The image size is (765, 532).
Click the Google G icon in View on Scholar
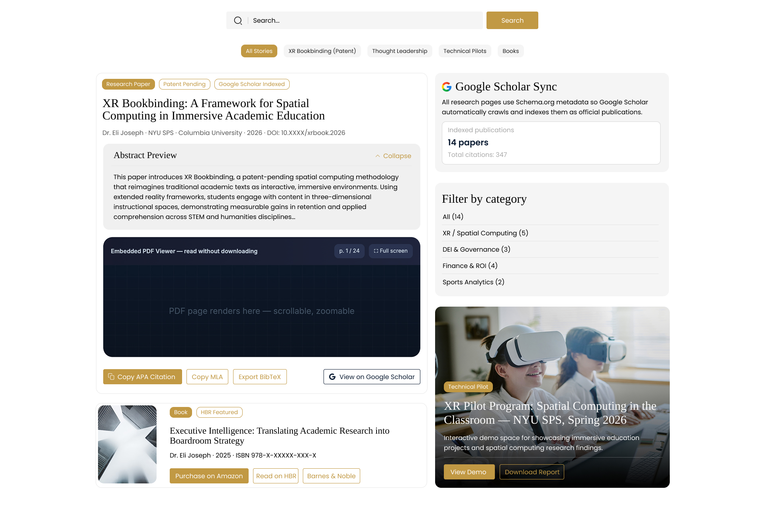pyautogui.click(x=332, y=377)
